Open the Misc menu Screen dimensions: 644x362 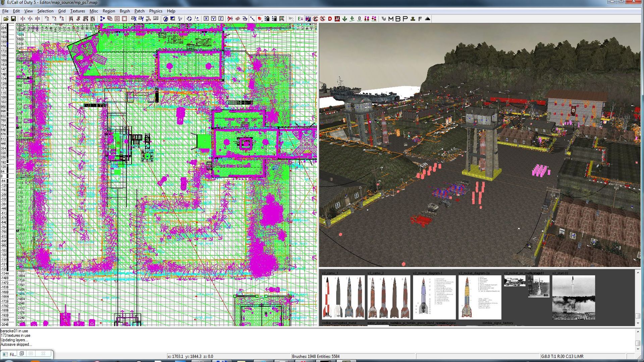click(x=94, y=11)
